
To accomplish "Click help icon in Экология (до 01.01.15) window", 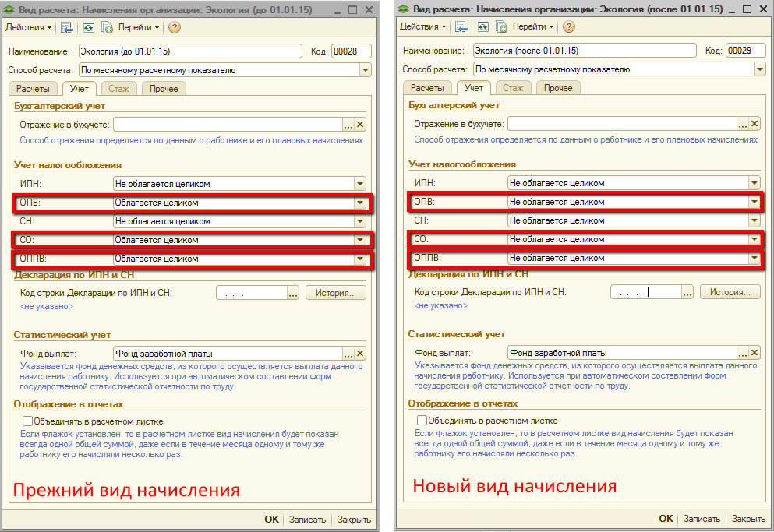I will [175, 27].
